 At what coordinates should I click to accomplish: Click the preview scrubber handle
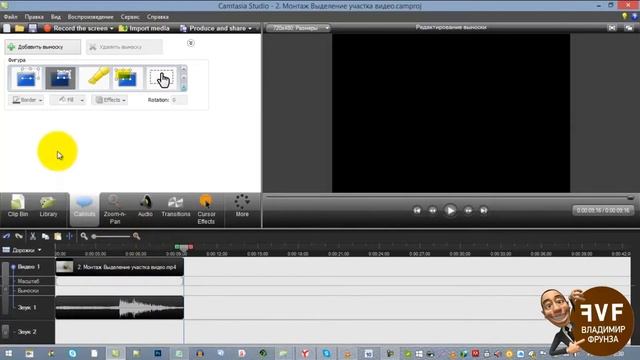(x=631, y=198)
